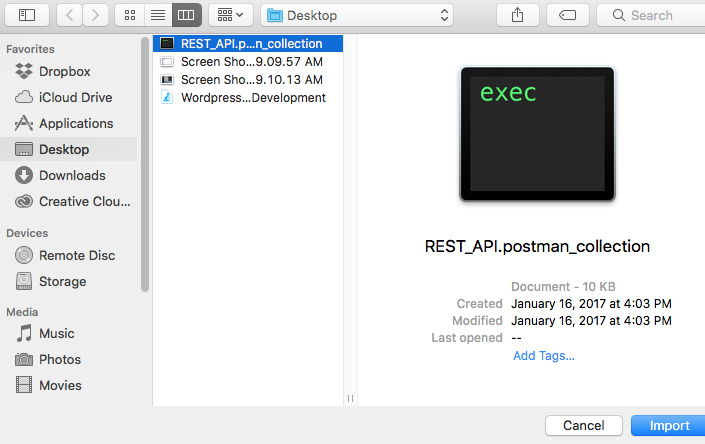Click the Edit Tags toolbar icon

[x=568, y=15]
